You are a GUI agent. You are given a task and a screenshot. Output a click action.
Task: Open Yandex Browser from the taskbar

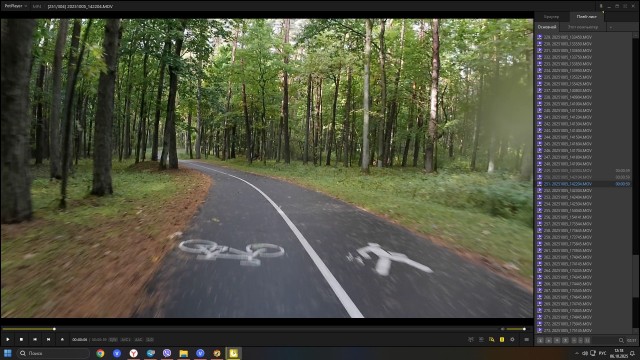133,353
